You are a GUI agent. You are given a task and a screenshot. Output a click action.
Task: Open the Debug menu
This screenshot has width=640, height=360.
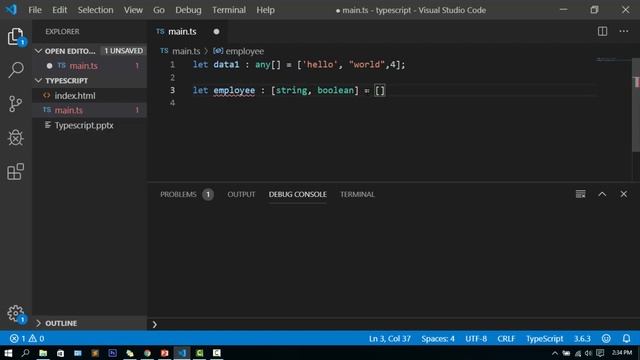[188, 10]
